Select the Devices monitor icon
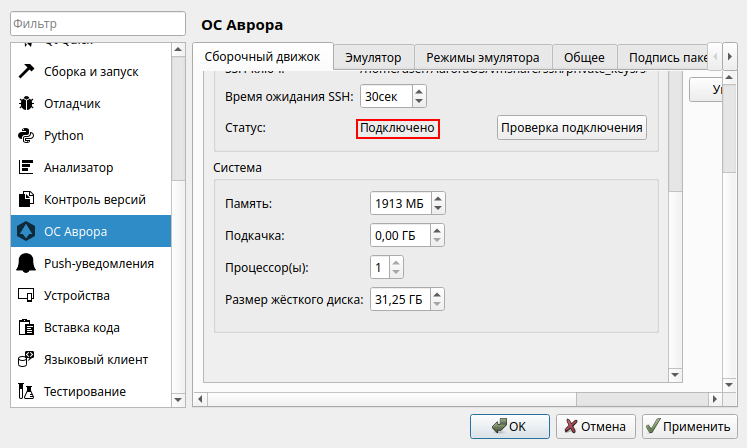Image resolution: width=747 pixels, height=448 pixels. coord(26,295)
